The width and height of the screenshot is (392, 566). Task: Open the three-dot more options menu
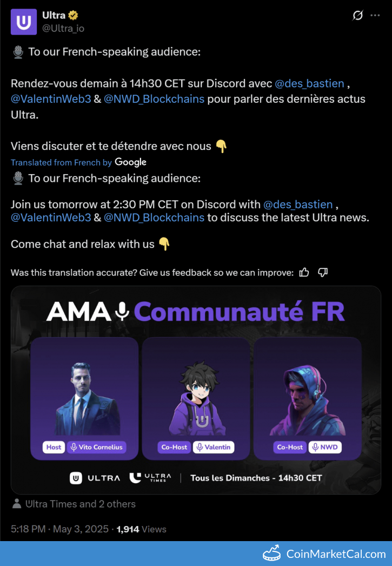point(375,16)
